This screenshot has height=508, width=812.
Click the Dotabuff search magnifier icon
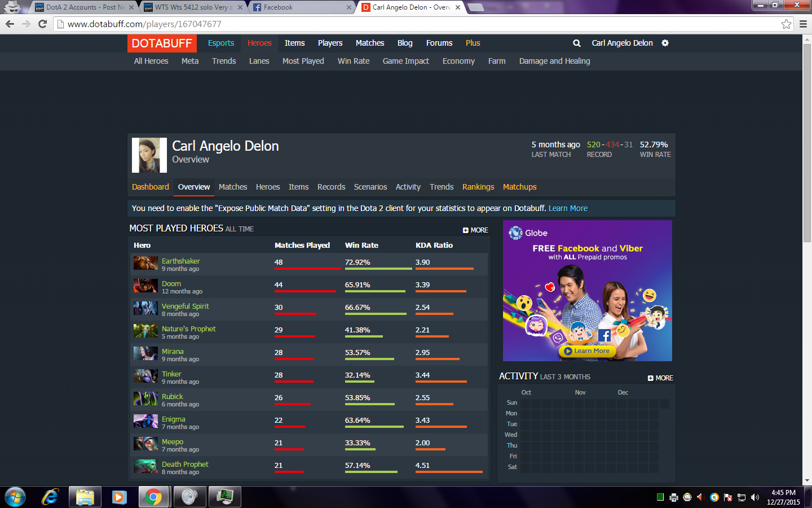[576, 43]
